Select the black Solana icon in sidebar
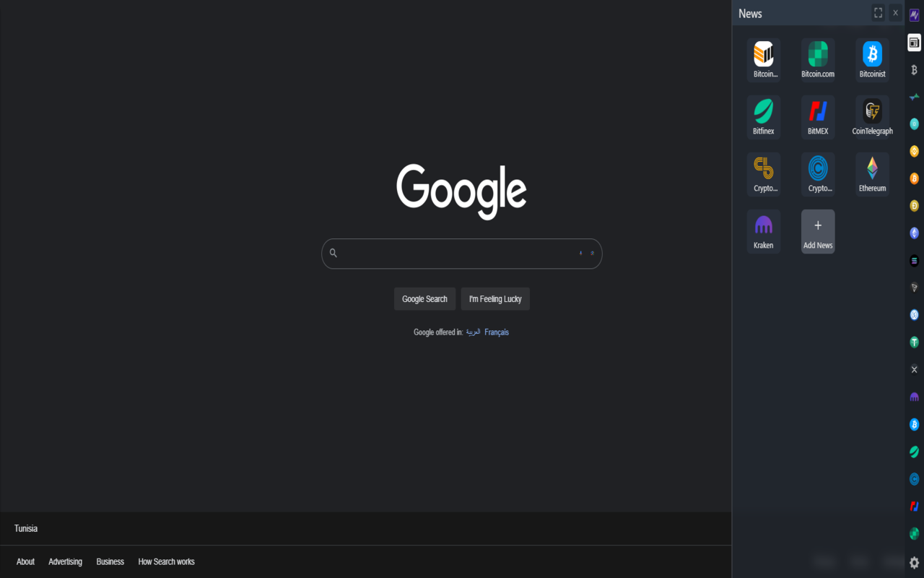 914,261
